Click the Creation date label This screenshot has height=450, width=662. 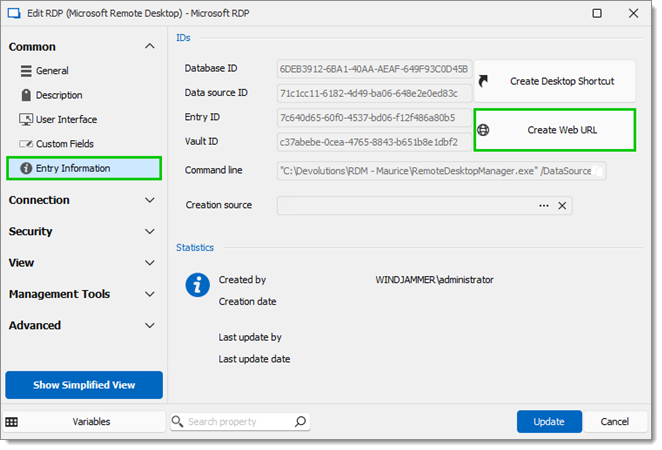coord(247,301)
